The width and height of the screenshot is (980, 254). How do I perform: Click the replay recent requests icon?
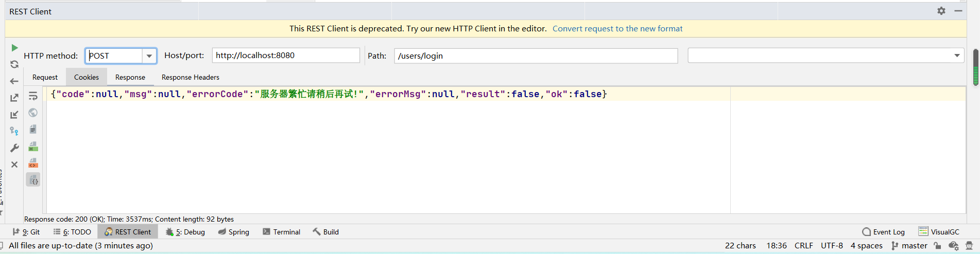pos(14,64)
